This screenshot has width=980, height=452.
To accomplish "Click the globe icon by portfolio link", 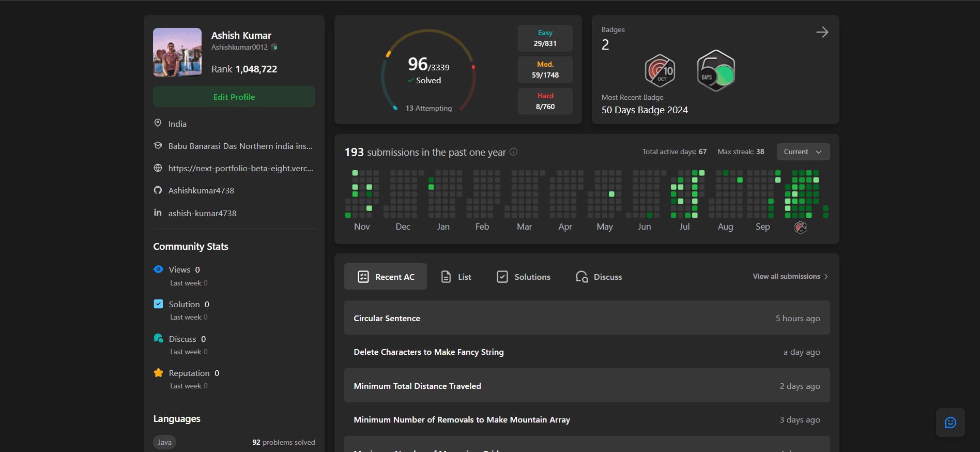I will point(158,168).
